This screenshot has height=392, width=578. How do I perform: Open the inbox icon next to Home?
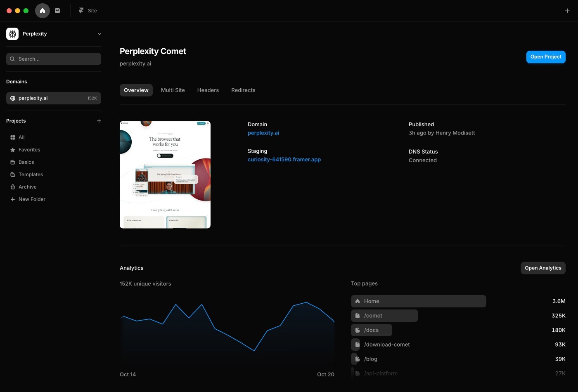[x=57, y=11]
